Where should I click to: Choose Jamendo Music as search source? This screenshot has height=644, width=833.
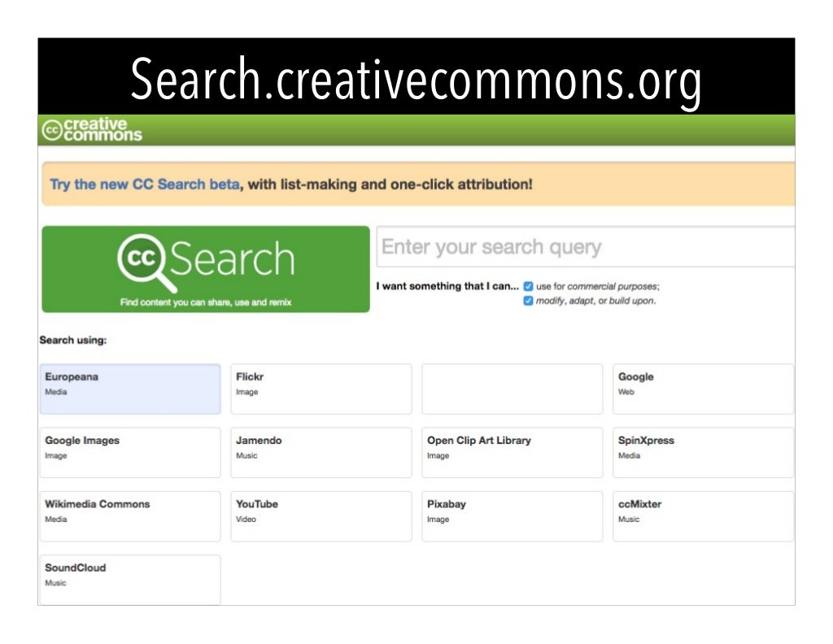point(321,452)
